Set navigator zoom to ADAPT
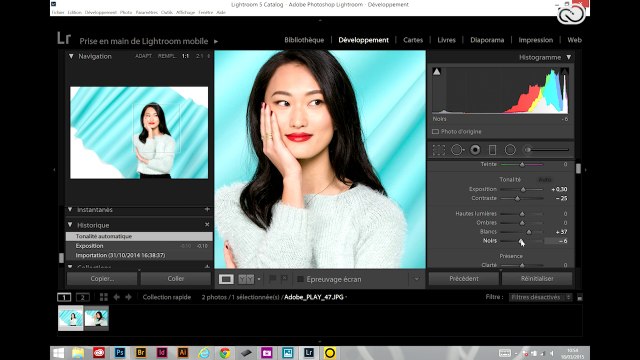The width and height of the screenshot is (640, 360). tap(143, 56)
